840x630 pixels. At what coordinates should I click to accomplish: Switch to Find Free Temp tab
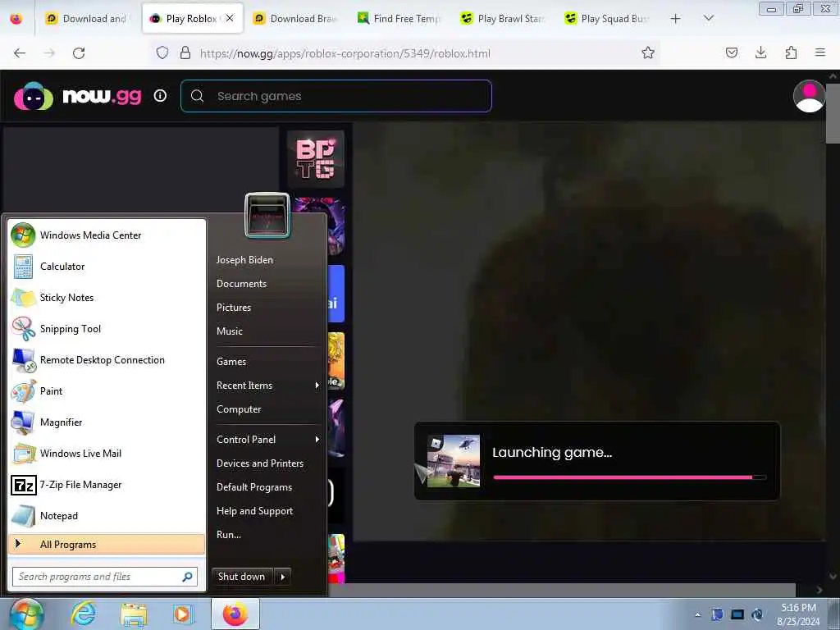(x=399, y=19)
